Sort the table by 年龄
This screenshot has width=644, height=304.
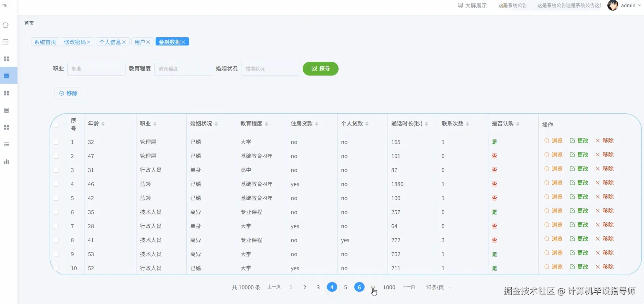tap(103, 123)
